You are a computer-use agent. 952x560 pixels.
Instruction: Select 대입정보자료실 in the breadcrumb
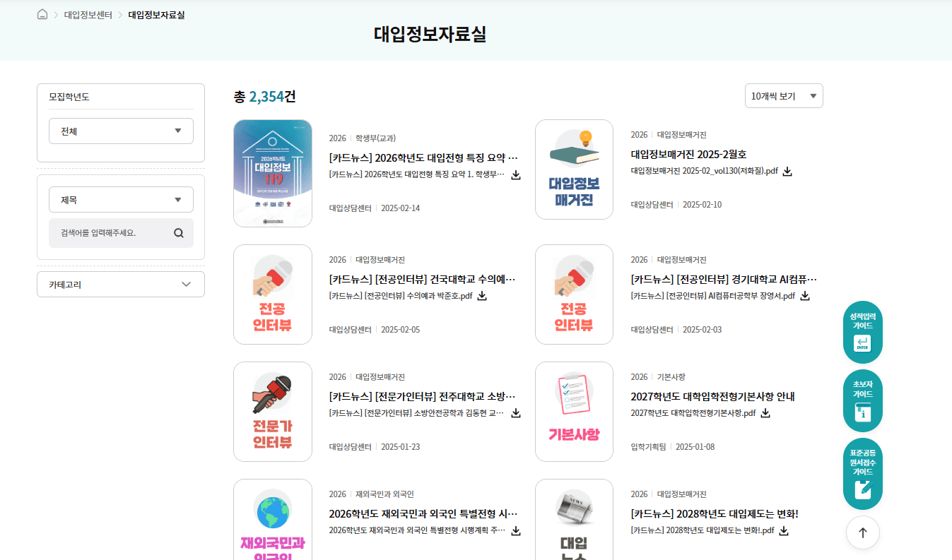158,13
